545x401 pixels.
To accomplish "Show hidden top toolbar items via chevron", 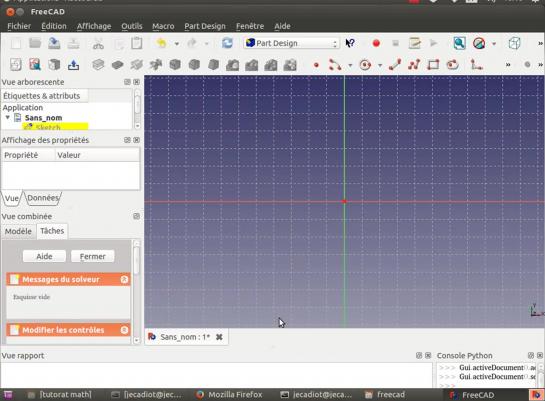I will pos(540,43).
